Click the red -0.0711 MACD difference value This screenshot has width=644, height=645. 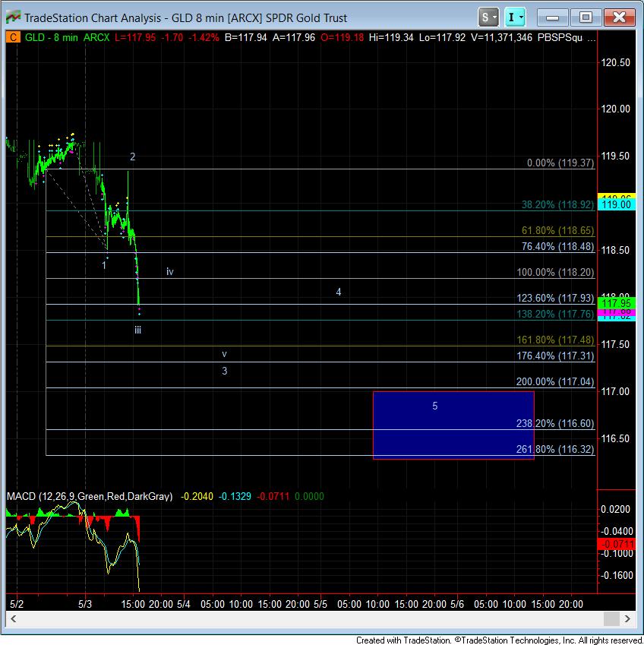273,497
